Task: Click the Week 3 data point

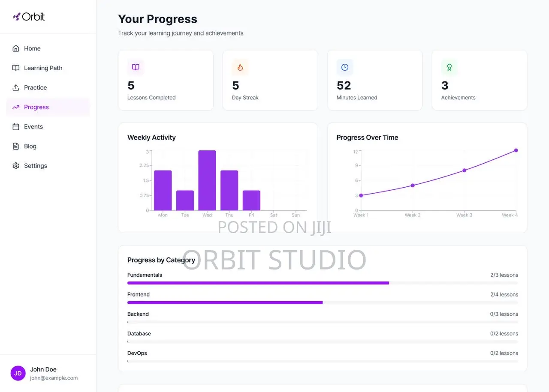Action: pyautogui.click(x=465, y=171)
